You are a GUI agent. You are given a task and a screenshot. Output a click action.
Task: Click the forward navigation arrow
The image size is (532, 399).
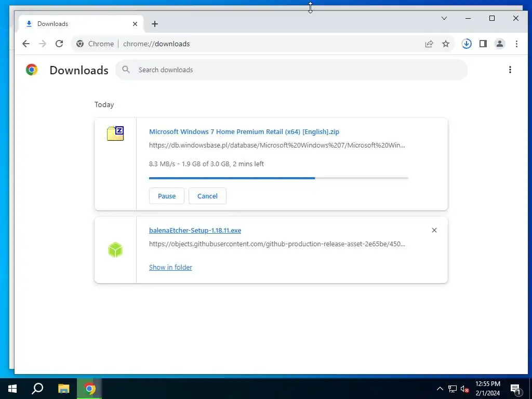43,44
